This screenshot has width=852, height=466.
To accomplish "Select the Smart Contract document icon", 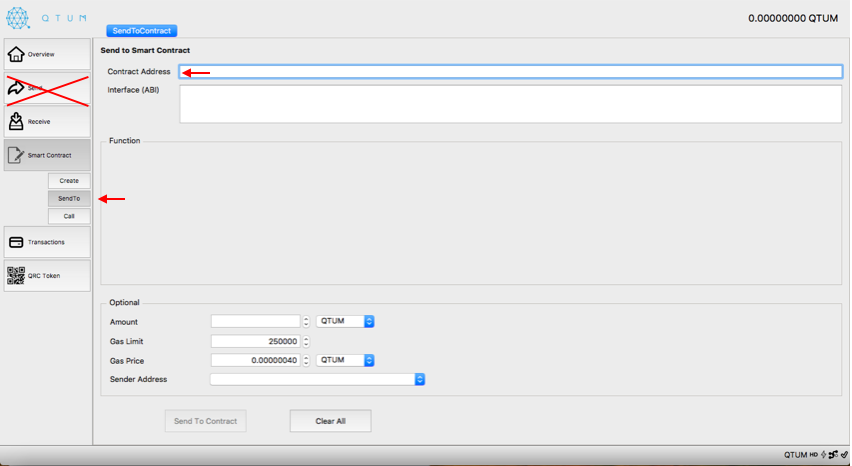I will click(16, 155).
